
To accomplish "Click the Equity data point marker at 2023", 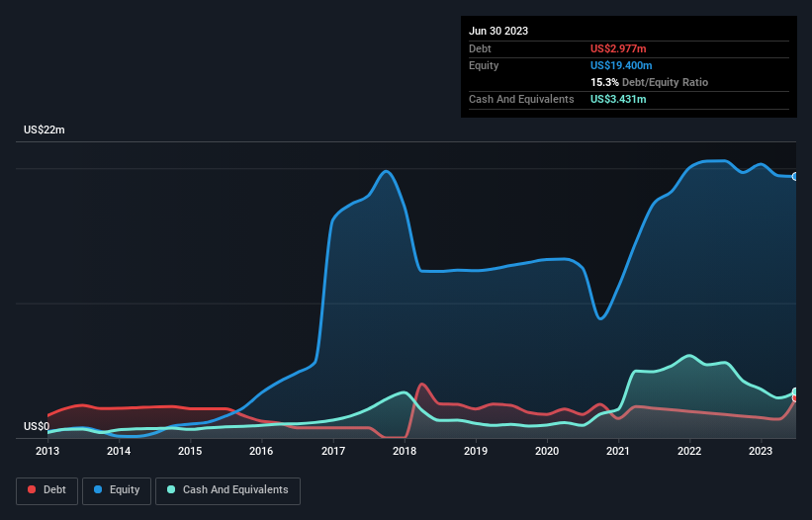I will click(795, 176).
